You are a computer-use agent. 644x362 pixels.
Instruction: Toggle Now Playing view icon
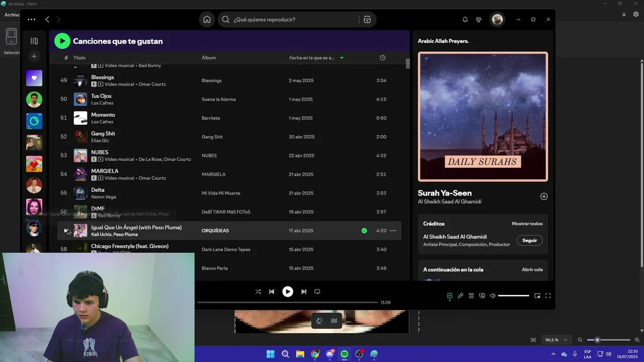tap(450, 296)
